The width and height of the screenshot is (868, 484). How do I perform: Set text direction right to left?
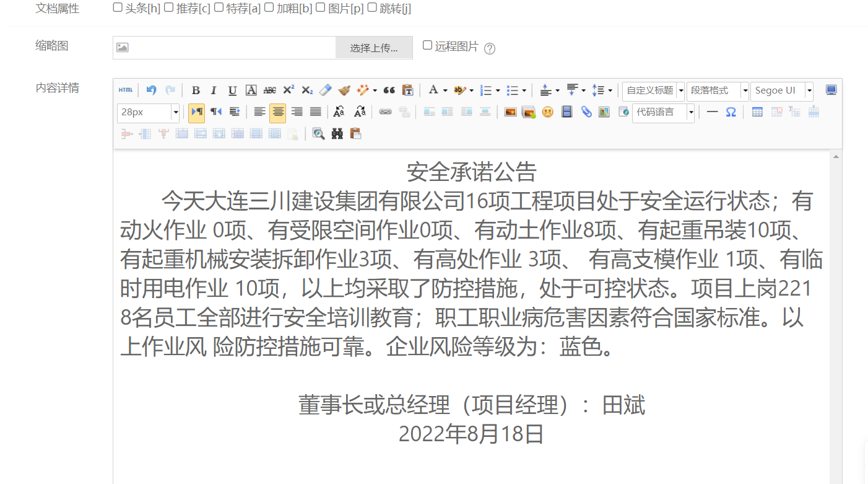[x=215, y=112]
